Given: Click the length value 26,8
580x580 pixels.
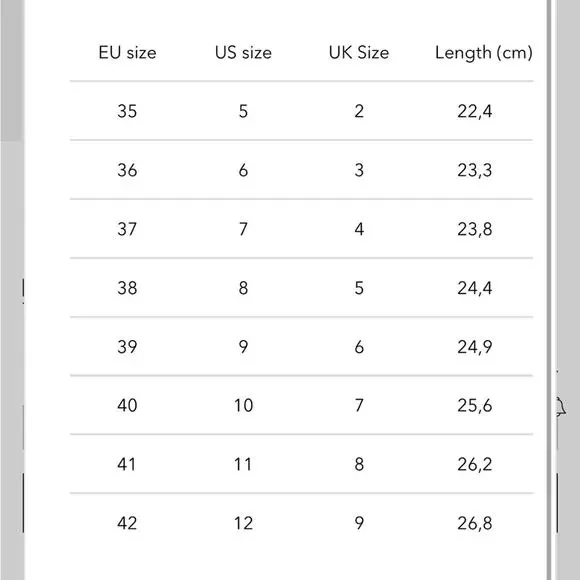Looking at the screenshot, I should 475,523.
